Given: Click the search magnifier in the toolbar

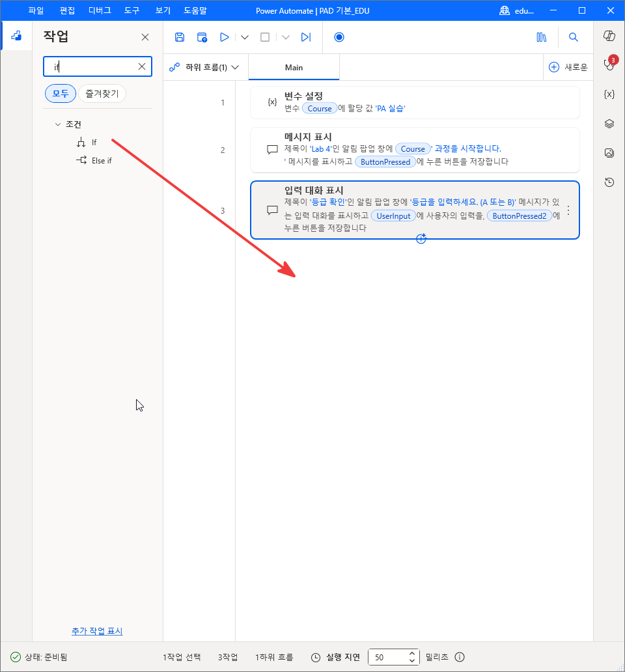Looking at the screenshot, I should pyautogui.click(x=573, y=37).
